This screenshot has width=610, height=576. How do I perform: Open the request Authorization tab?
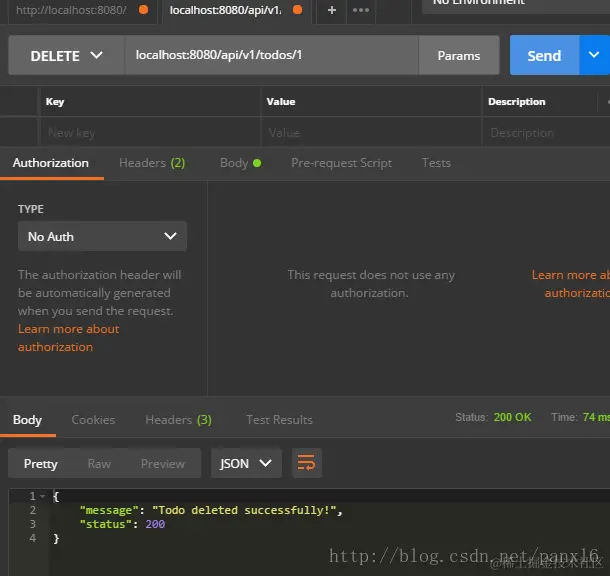(x=51, y=163)
